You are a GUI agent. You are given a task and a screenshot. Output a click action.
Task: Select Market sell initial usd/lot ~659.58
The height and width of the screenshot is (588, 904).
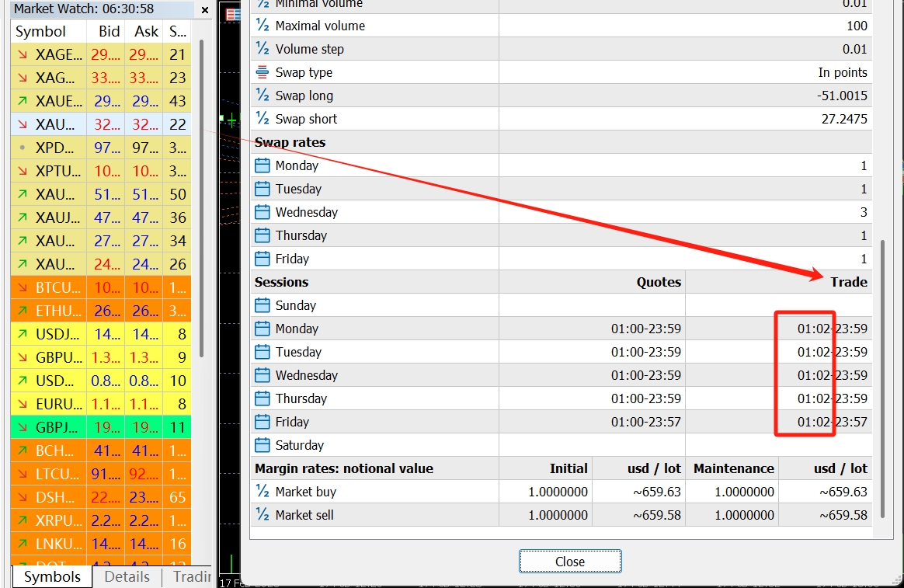tap(657, 515)
